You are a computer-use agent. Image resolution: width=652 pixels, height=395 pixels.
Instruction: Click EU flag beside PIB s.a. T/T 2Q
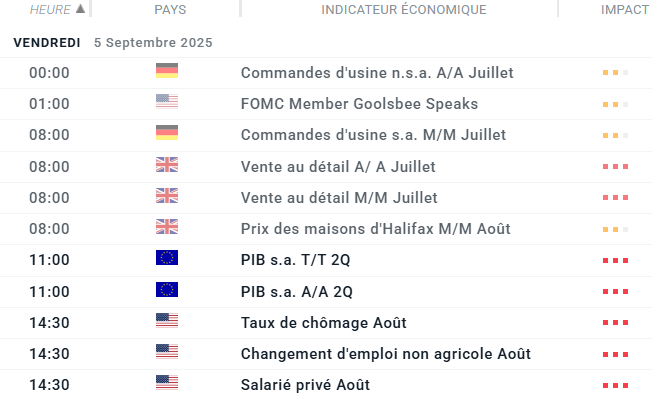[x=167, y=258]
